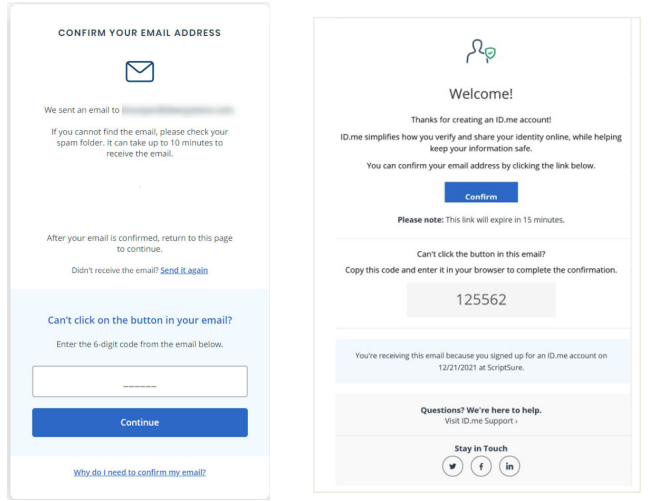Select the 125562 confirmation code box

click(x=481, y=299)
